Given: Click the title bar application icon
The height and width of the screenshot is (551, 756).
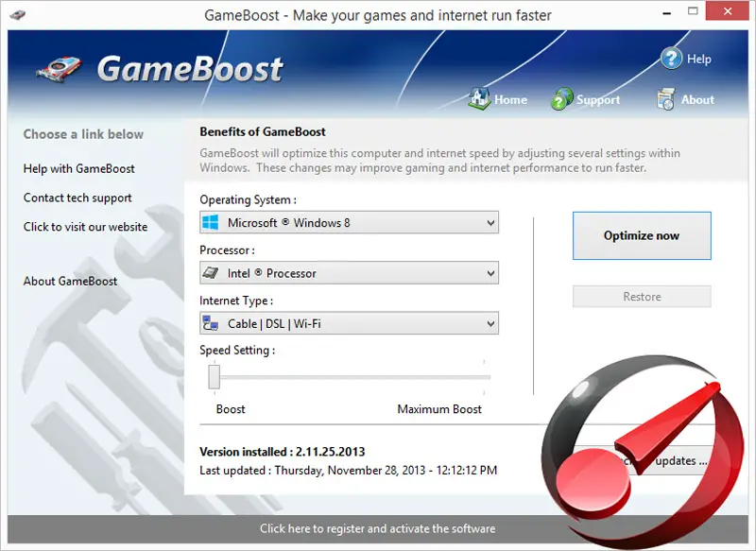Looking at the screenshot, I should click(x=17, y=15).
